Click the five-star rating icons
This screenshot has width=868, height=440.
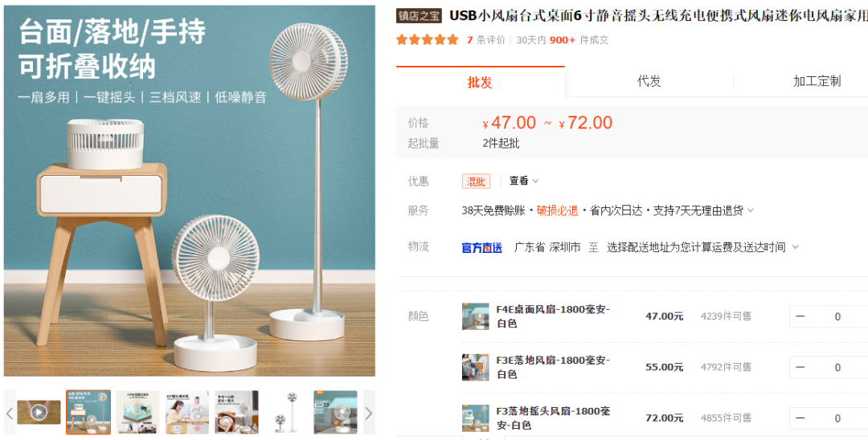point(427,40)
